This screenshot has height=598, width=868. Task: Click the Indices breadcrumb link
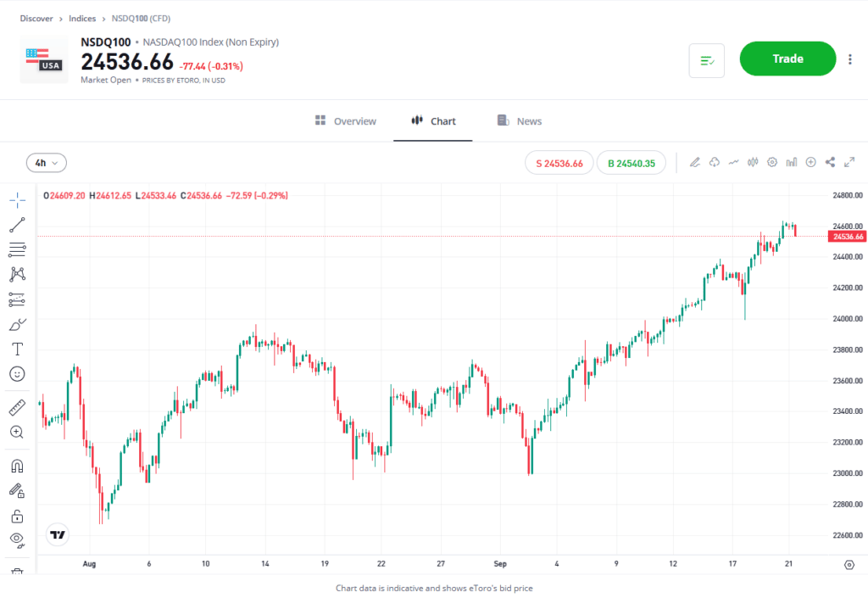[x=82, y=18]
